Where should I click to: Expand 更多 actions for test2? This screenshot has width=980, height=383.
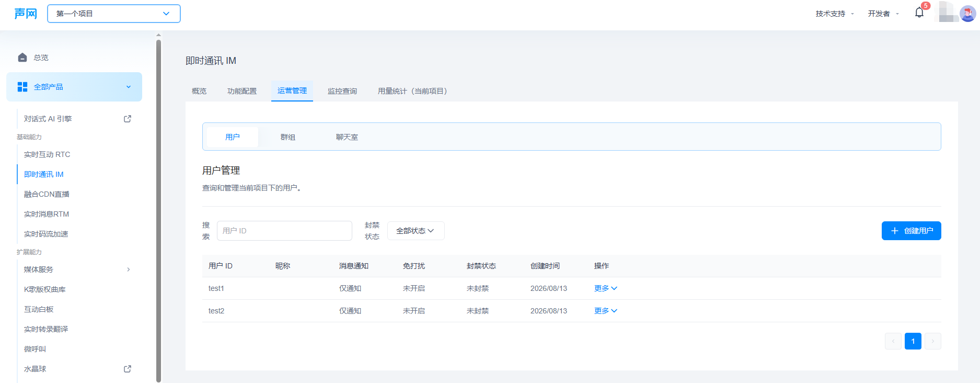(x=606, y=311)
